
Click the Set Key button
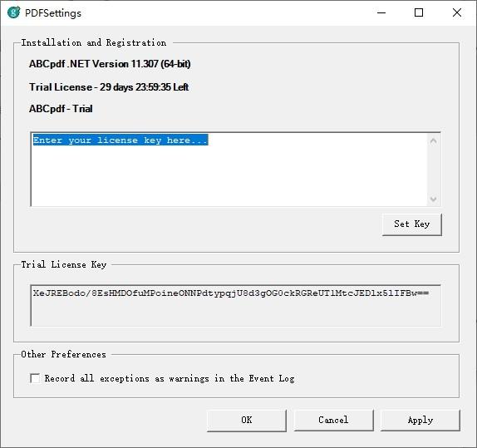coord(412,224)
